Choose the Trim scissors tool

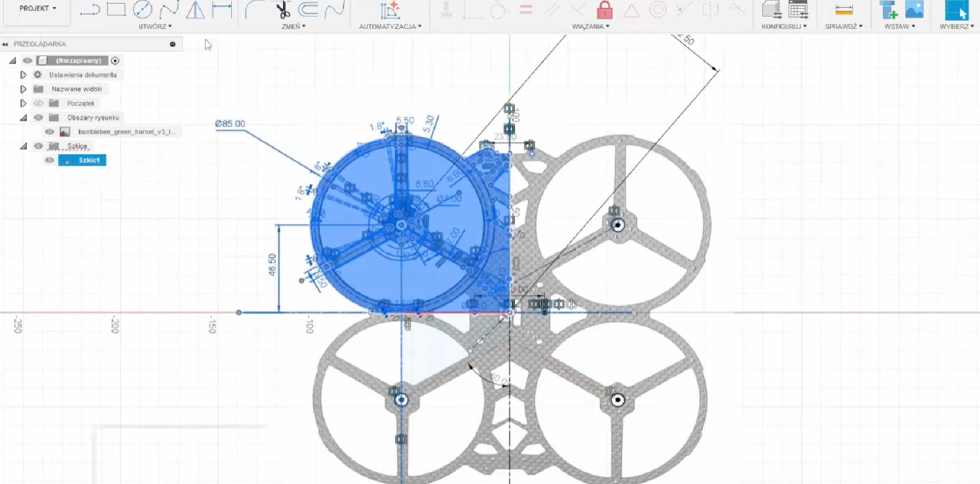click(x=282, y=10)
